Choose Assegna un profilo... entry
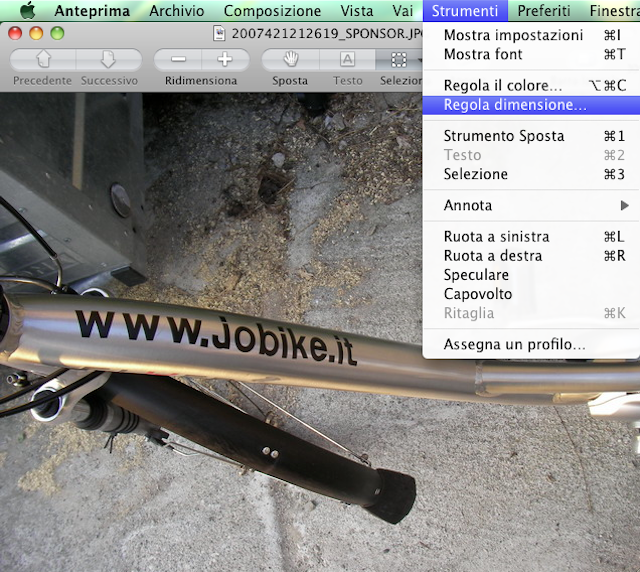The image size is (640, 572). (531, 345)
